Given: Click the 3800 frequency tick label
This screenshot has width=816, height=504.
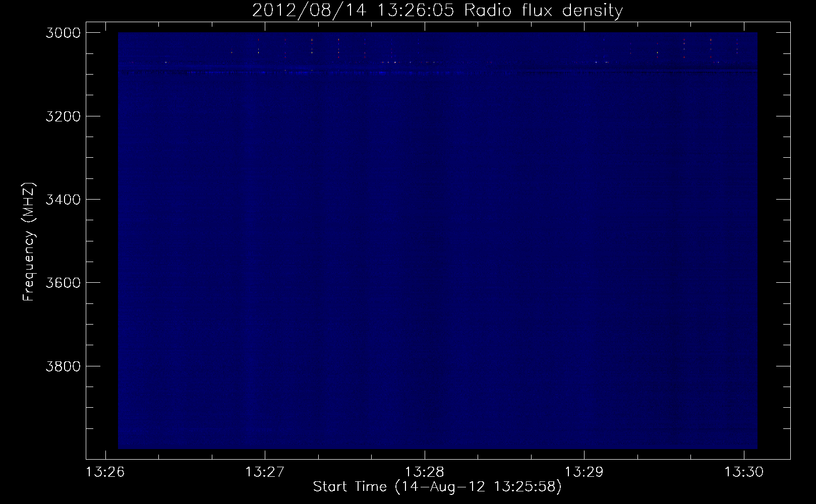Looking at the screenshot, I should pos(63,366).
